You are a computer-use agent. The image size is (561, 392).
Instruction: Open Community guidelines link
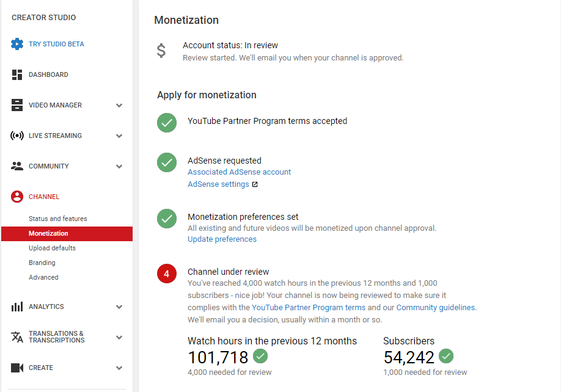436,307
